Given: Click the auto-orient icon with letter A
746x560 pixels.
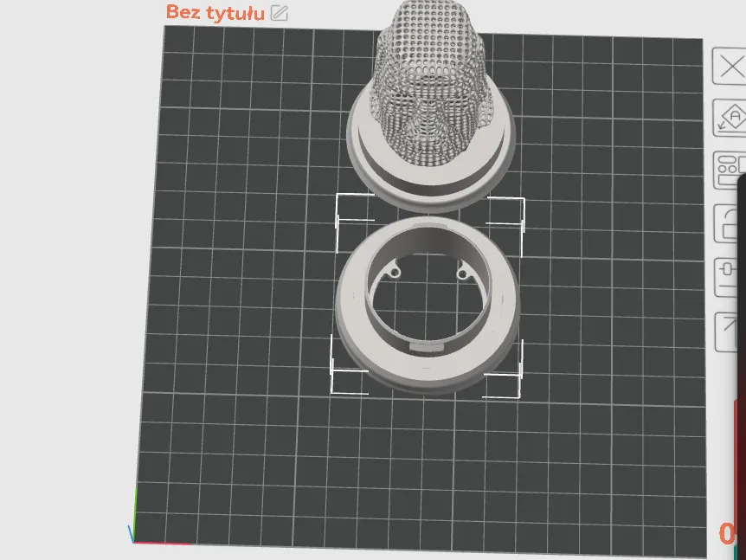Looking at the screenshot, I should tap(730, 118).
